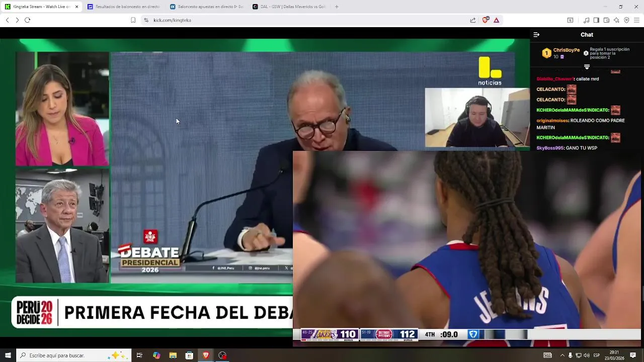644x362 pixels.
Task: Click the Windows taskbar search box
Action: (73, 355)
